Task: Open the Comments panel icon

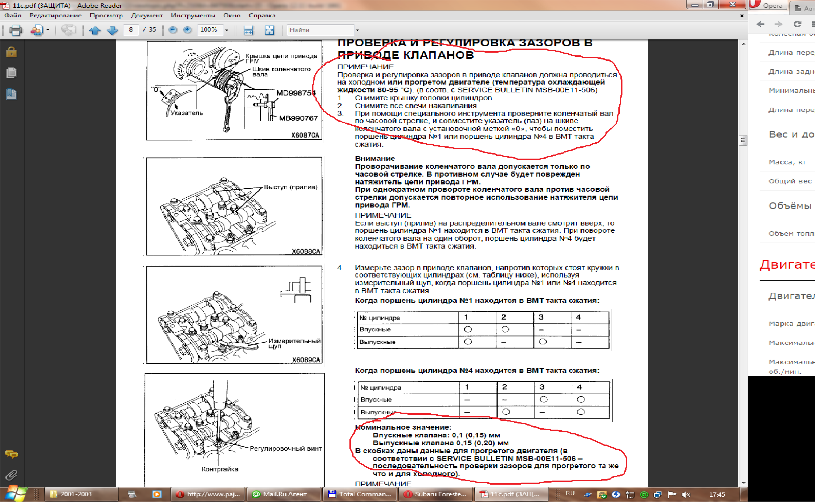Action: [11, 454]
